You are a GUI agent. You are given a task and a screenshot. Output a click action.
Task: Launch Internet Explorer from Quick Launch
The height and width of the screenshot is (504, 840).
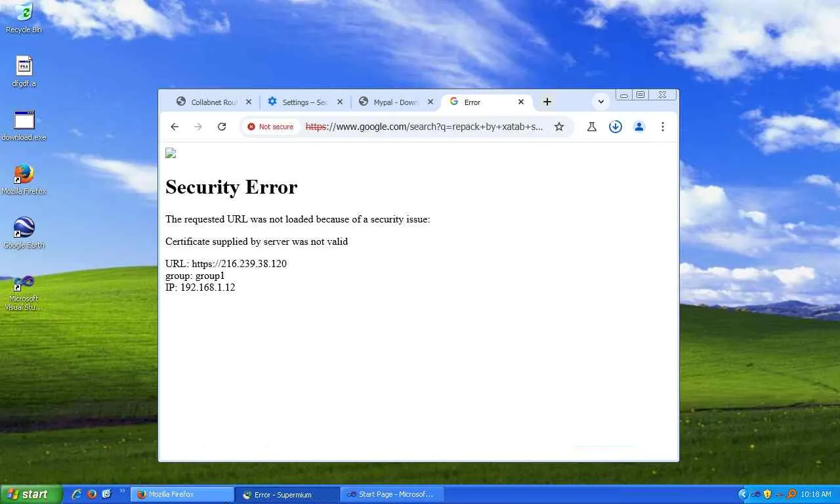[x=77, y=494]
